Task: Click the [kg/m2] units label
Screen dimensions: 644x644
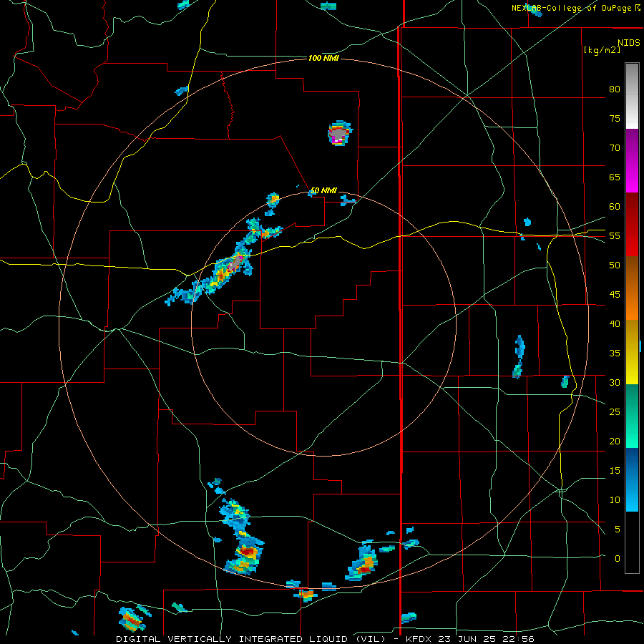Action: [602, 50]
